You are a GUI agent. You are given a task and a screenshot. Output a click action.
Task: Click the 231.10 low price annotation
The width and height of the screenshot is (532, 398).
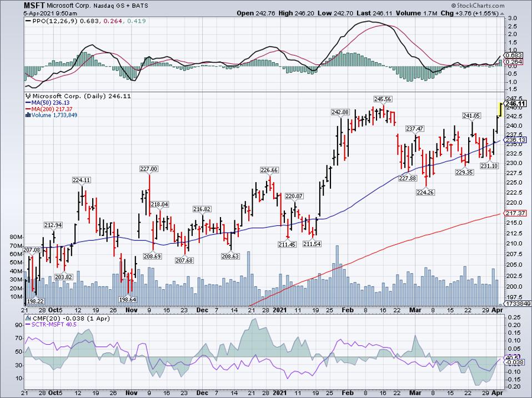coord(489,166)
